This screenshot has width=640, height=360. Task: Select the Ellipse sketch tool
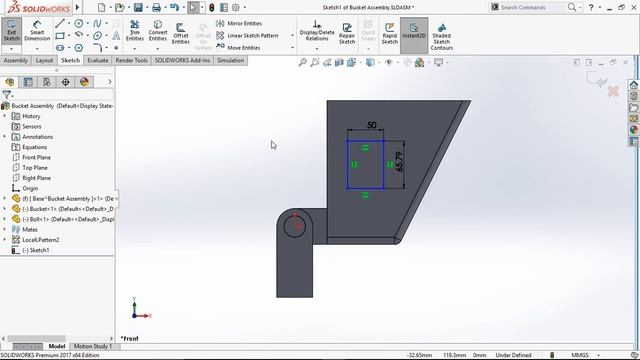(x=97, y=36)
